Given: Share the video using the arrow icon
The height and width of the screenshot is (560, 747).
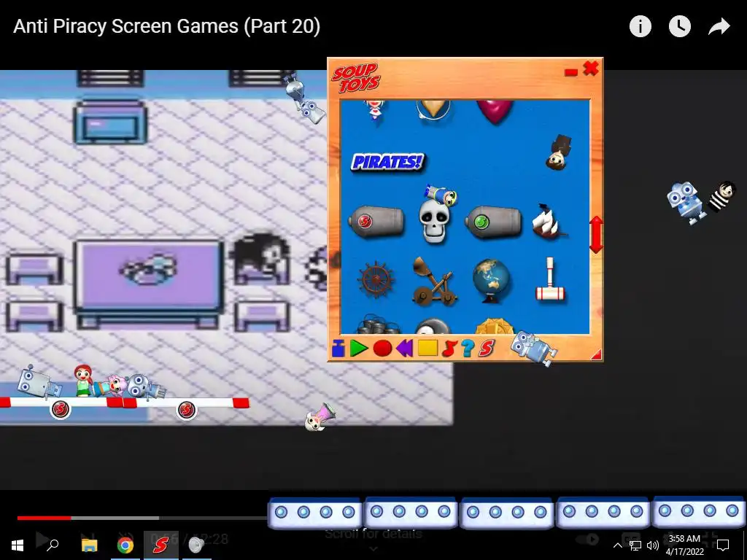Looking at the screenshot, I should pyautogui.click(x=719, y=26).
